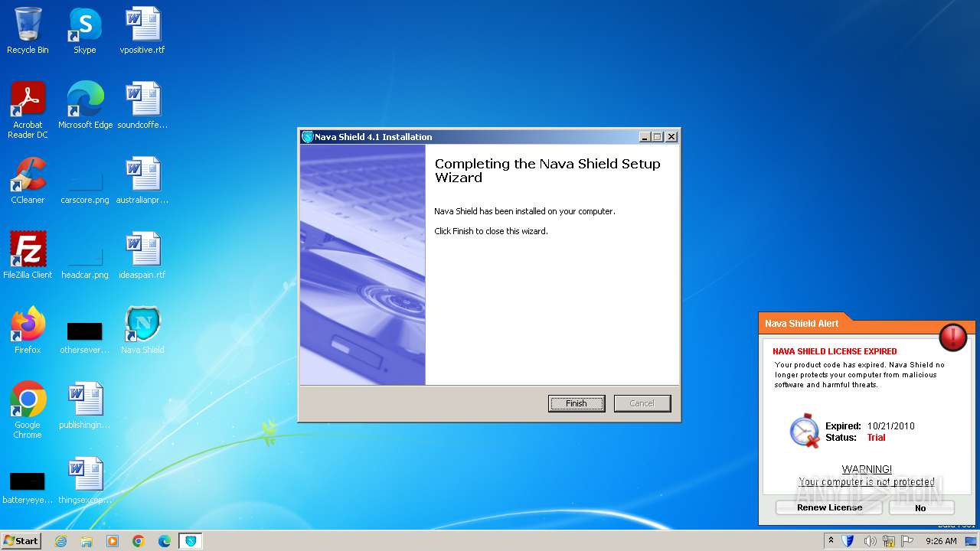Image resolution: width=980 pixels, height=551 pixels.
Task: Click the installer title bar shield icon
Action: 308,137
